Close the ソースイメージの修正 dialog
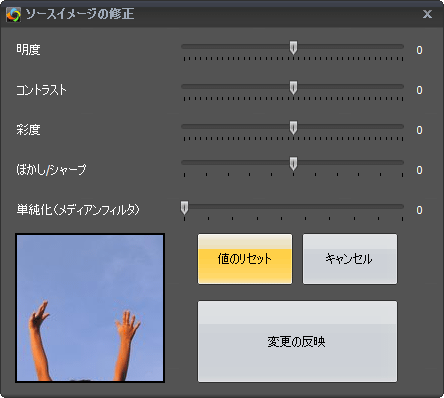Viewport: 444px width, 398px height. click(427, 14)
